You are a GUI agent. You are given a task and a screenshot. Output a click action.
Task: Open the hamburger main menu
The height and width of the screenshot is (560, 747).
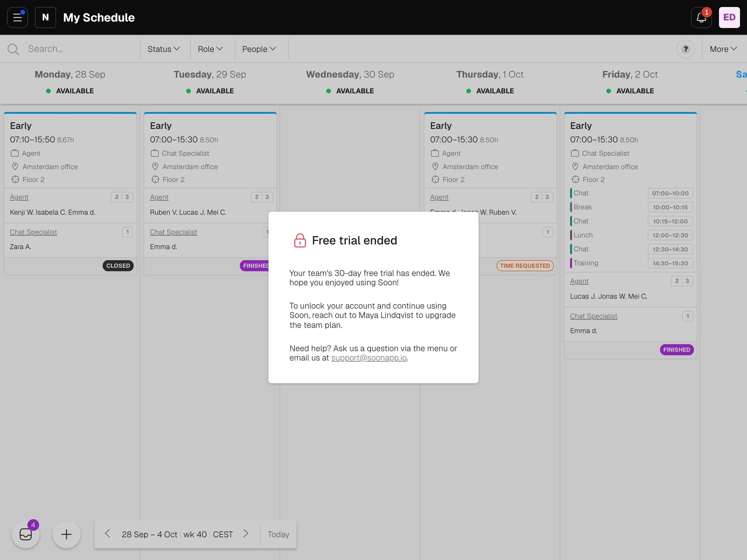18,17
